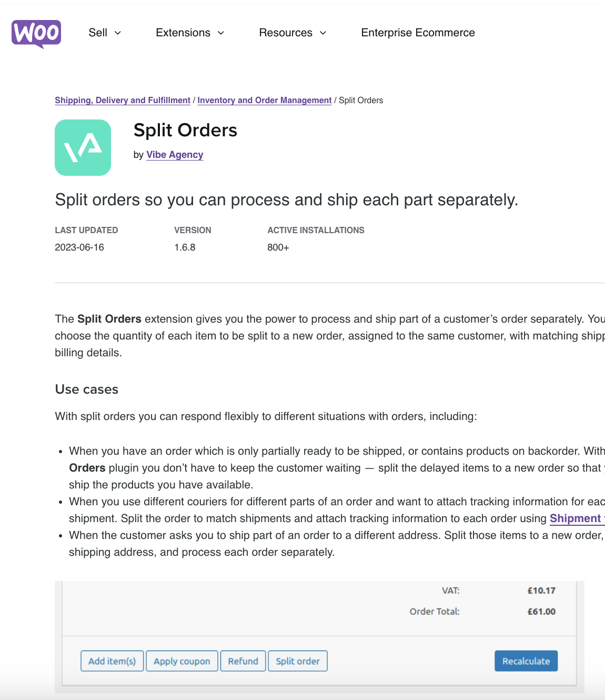The width and height of the screenshot is (605, 700).
Task: Open the Resources dropdown
Action: click(x=286, y=33)
